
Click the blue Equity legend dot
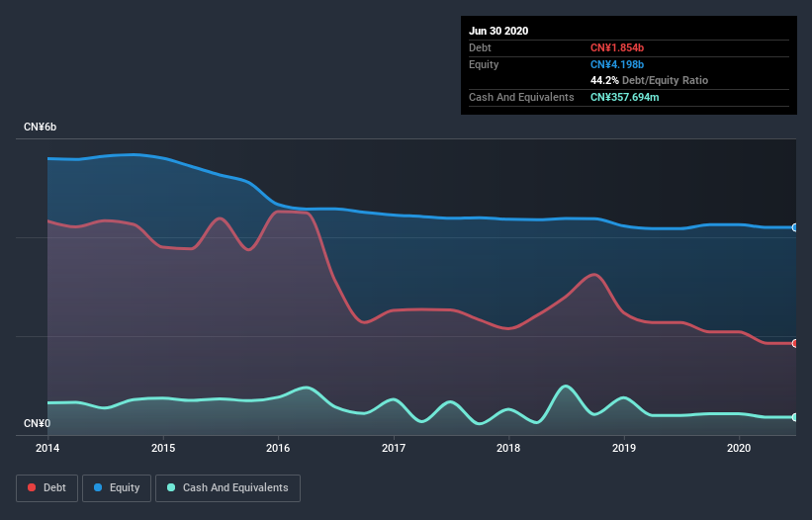[98, 487]
